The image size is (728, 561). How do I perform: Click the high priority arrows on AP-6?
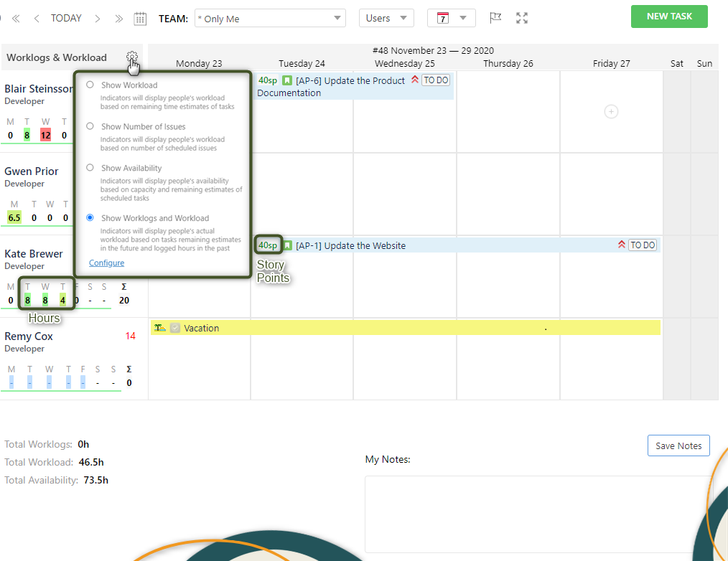pos(414,80)
